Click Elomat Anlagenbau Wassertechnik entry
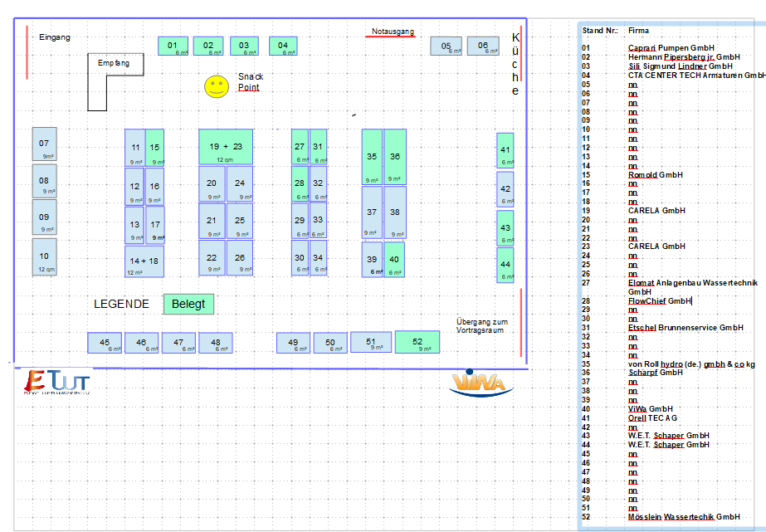This screenshot has height=532, width=766. coord(693,287)
